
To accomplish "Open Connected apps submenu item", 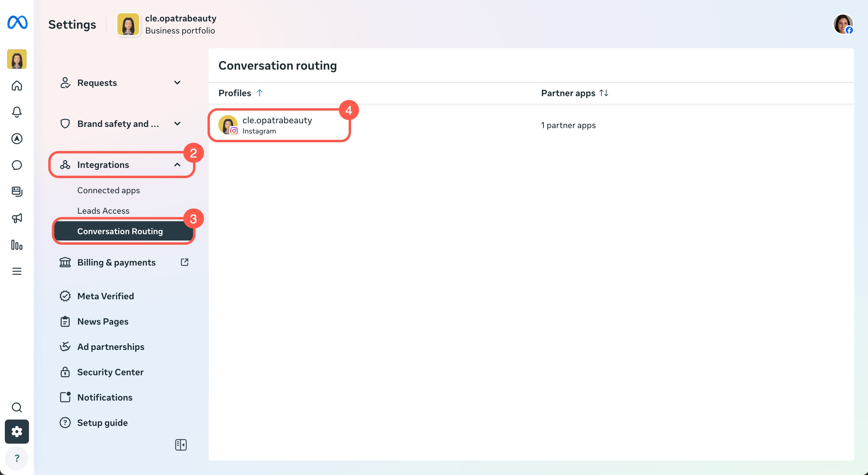I will click(109, 190).
